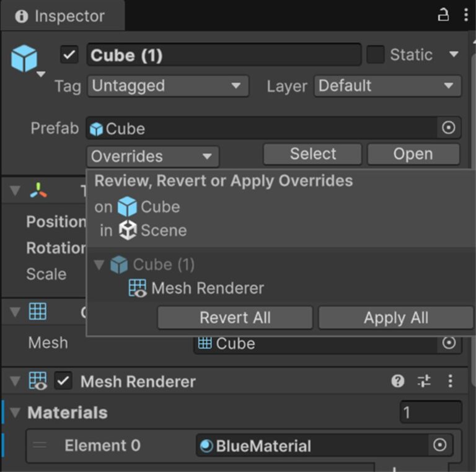Collapse the Cube (1) overrides tree arrow

point(99,264)
